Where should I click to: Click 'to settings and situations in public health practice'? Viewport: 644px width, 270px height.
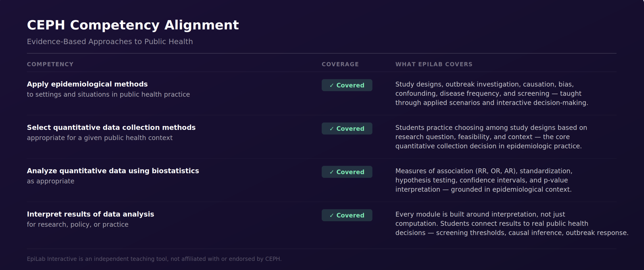108,94
